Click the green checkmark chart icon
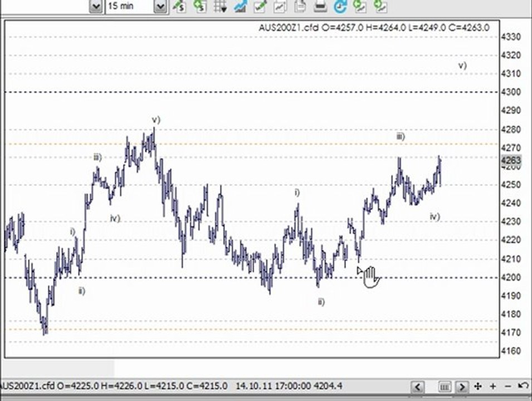 [260, 6]
